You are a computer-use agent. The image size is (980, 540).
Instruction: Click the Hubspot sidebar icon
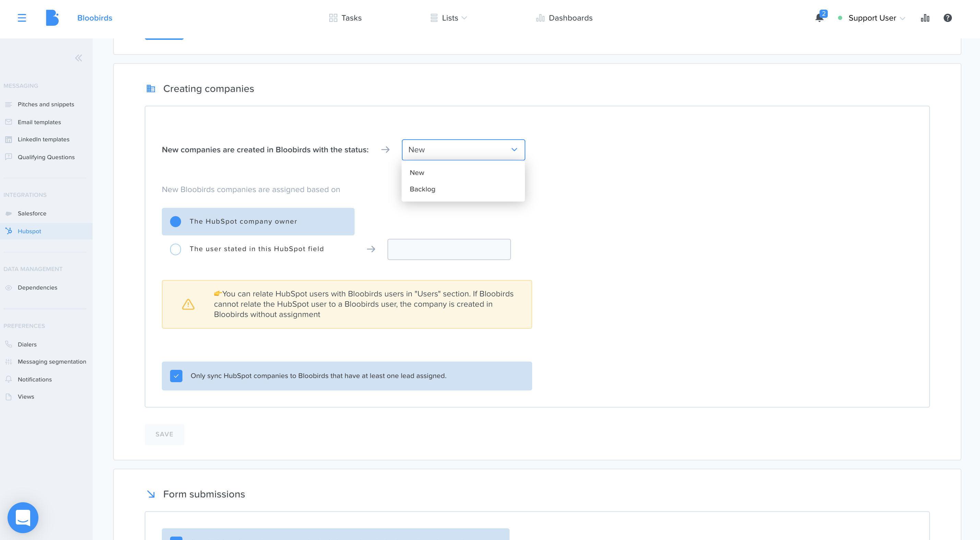point(8,231)
